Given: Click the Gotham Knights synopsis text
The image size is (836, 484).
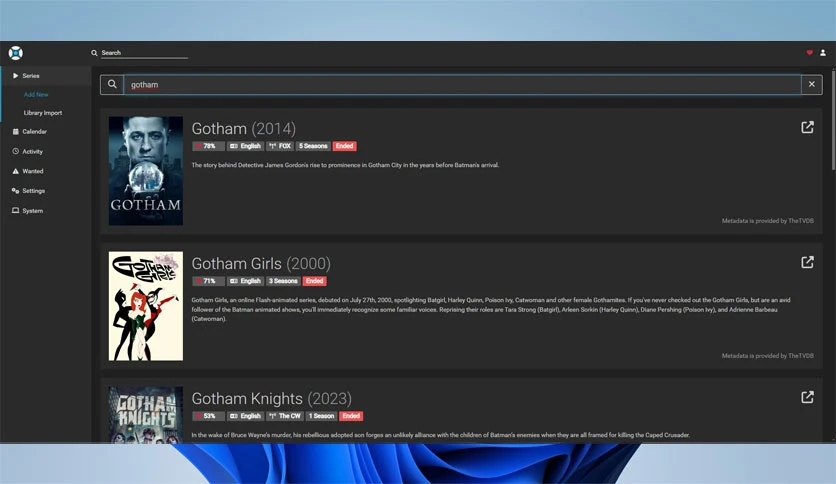Looking at the screenshot, I should point(440,435).
